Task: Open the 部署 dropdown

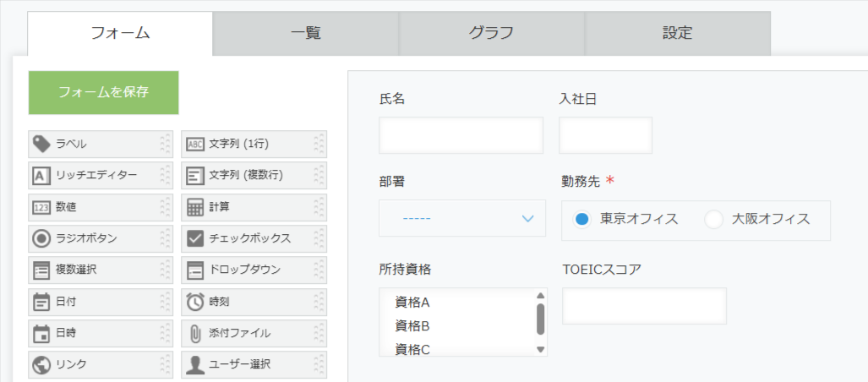Action: [x=462, y=218]
